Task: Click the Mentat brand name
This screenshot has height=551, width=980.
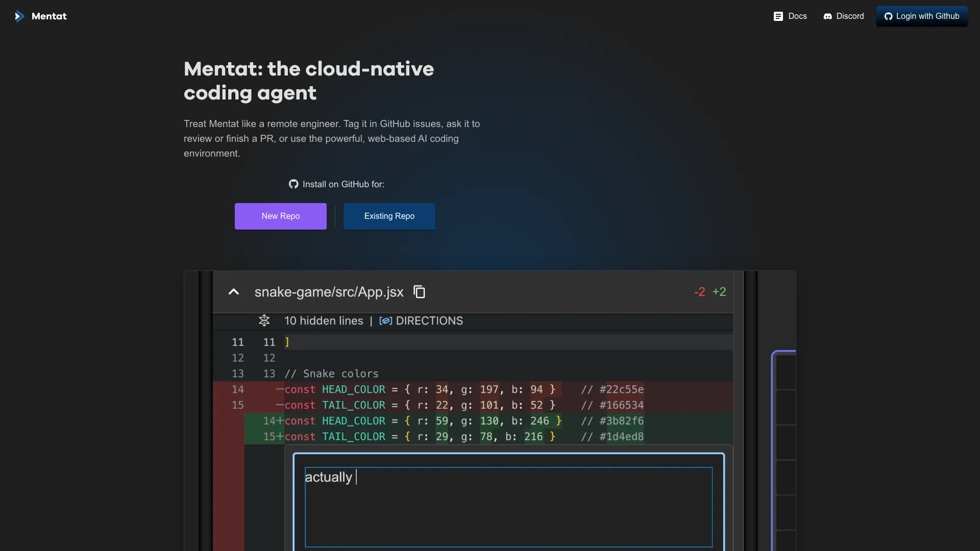Action: pos(49,16)
